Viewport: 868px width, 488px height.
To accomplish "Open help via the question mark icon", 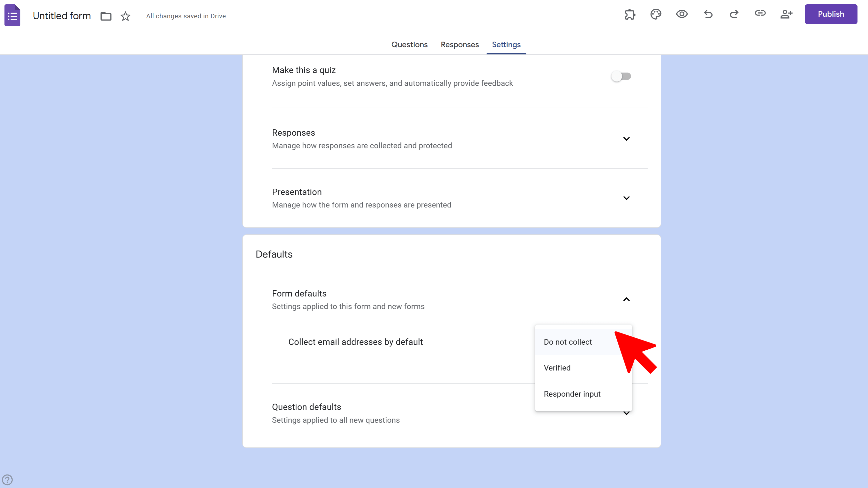I will coord(8,480).
